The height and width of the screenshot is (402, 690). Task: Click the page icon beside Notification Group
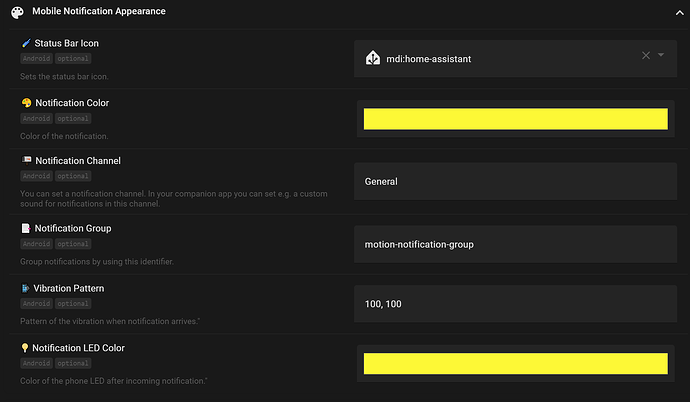pos(26,228)
